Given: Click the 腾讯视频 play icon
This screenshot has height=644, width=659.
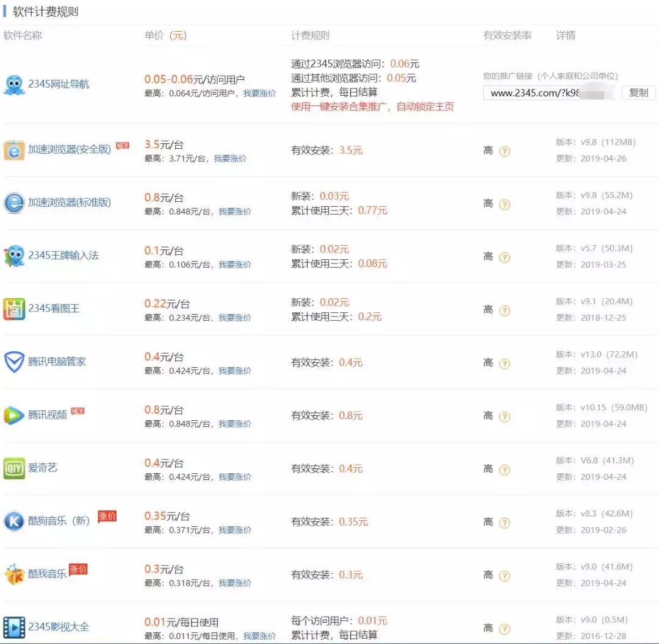Looking at the screenshot, I should [x=13, y=412].
